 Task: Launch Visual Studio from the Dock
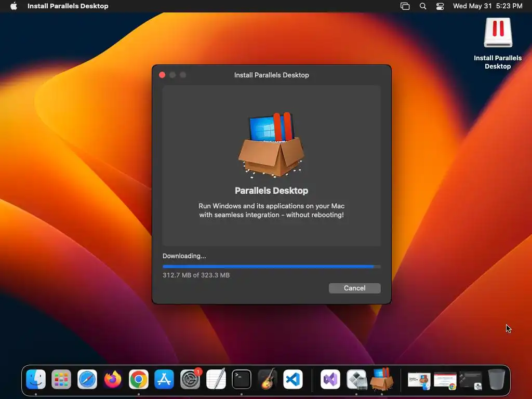tap(330, 379)
